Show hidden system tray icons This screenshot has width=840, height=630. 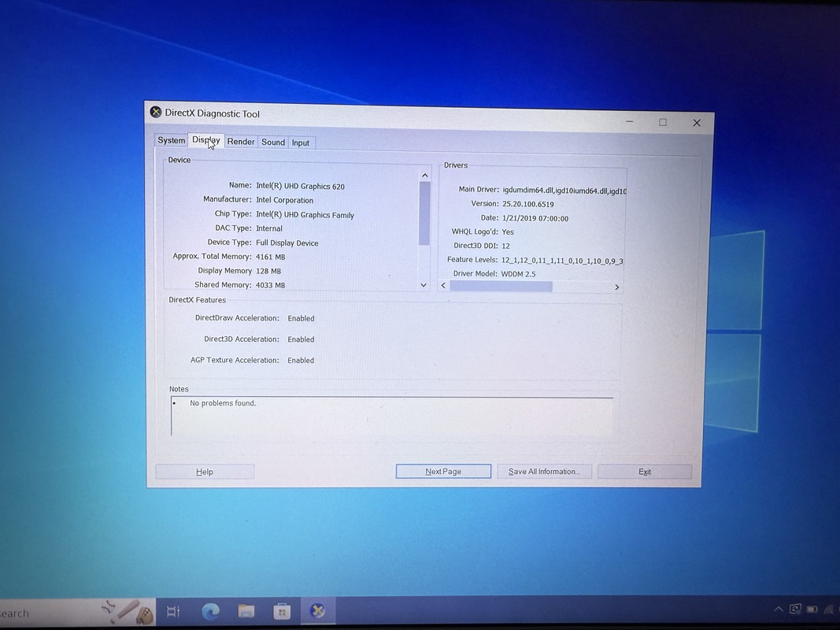pos(779,609)
